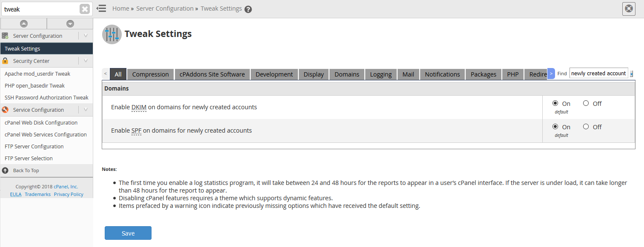Collapse the Server Configuration section
Image resolution: width=644 pixels, height=247 pixels.
86,36
